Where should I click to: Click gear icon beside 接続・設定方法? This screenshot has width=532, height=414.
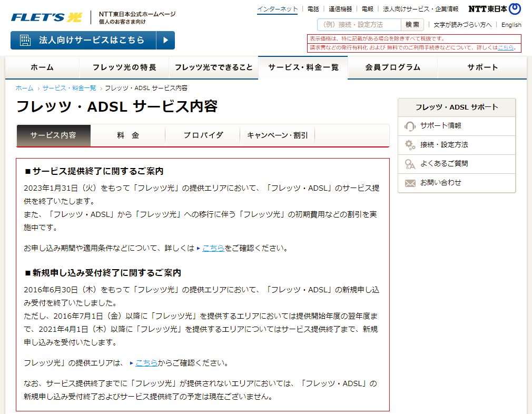(x=410, y=145)
